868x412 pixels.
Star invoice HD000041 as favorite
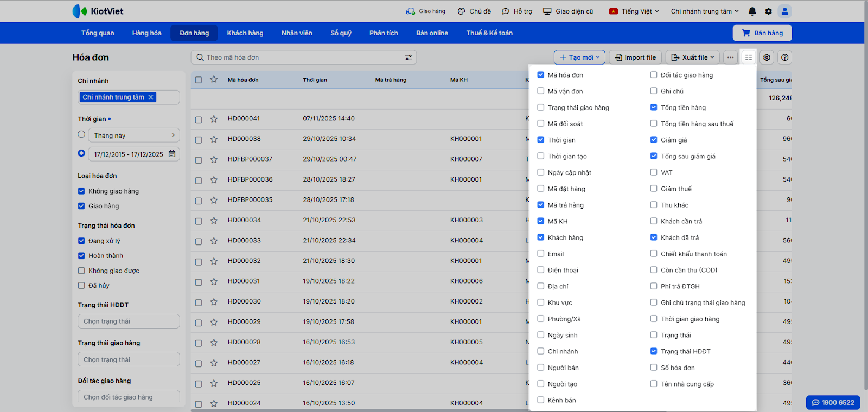(214, 119)
